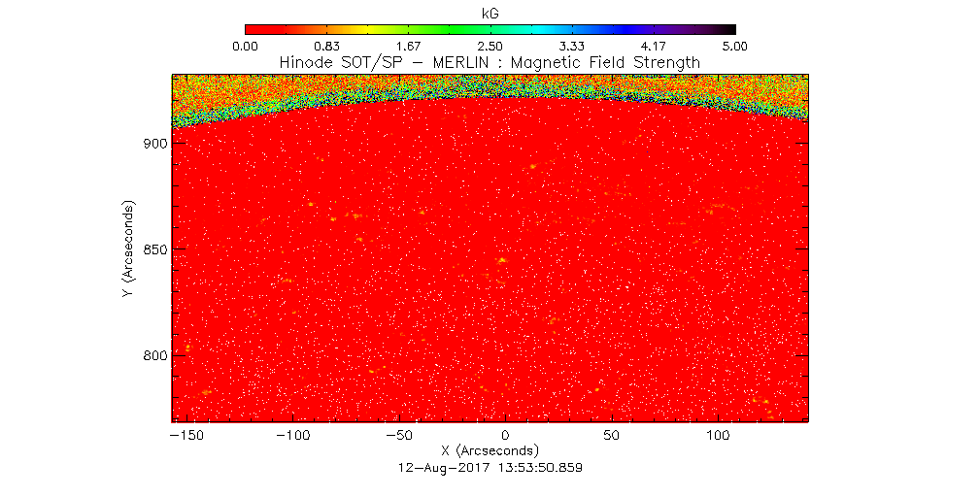Screen dimensions: 980x497
Task: Click the blue section of the colorbar
Action: point(622,30)
